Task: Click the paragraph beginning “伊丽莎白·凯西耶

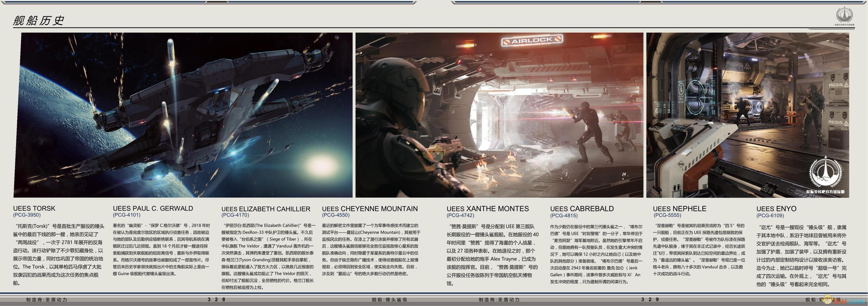Action: click(268, 256)
